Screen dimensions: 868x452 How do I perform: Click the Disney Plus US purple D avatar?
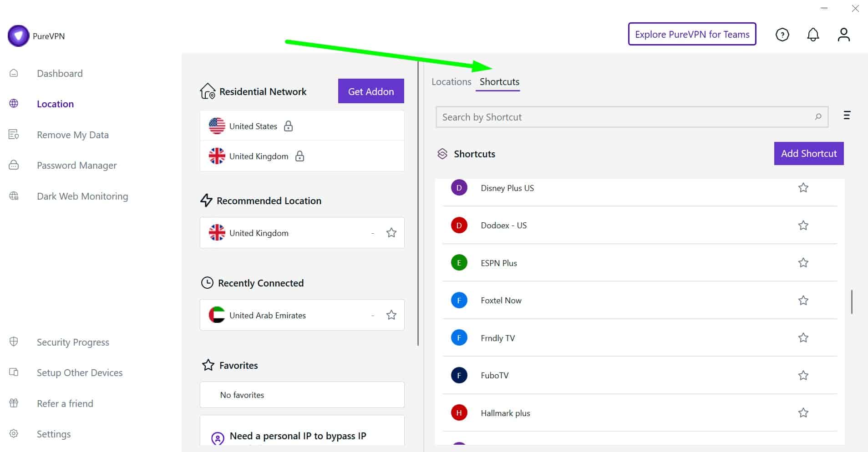[x=459, y=188]
